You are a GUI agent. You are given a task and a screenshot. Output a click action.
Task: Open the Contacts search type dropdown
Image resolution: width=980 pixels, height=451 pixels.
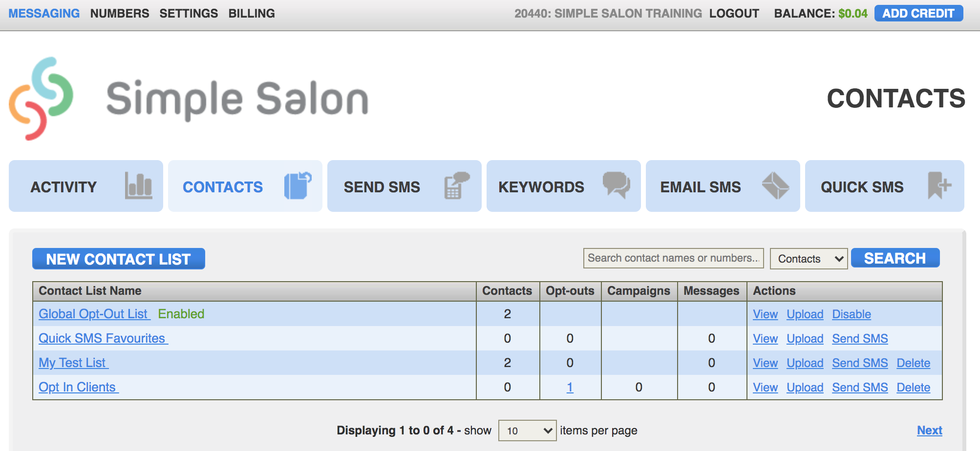(x=809, y=258)
